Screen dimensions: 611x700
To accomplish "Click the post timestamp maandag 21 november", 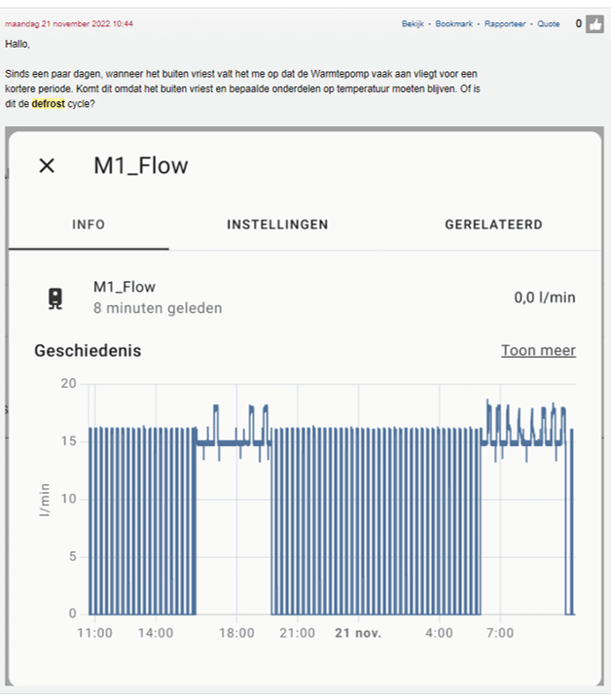I will 69,23.
